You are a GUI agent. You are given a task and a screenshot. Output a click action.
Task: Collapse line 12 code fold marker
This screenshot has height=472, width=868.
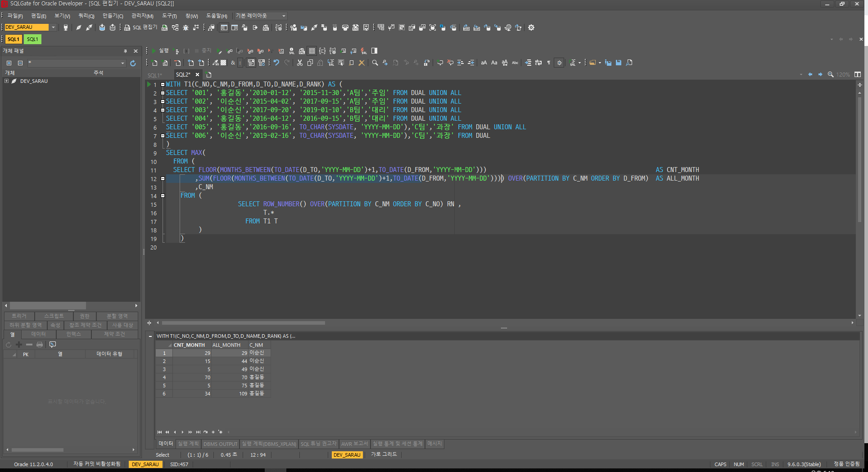pyautogui.click(x=163, y=178)
